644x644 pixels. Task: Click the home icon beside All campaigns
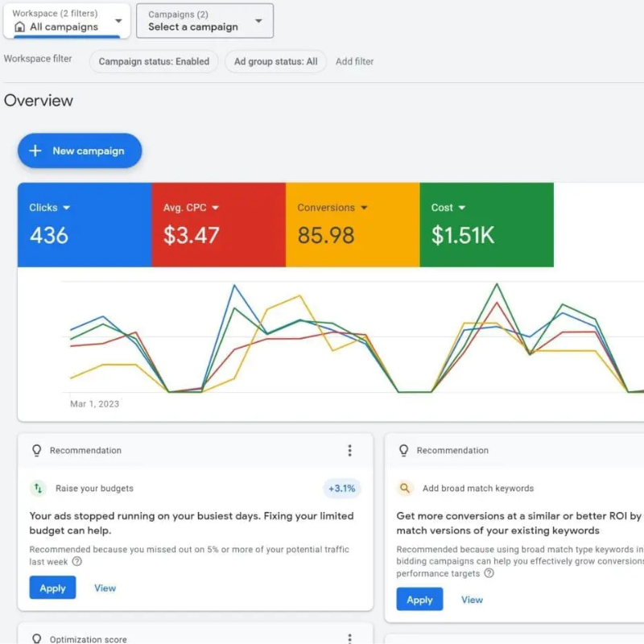[20, 27]
